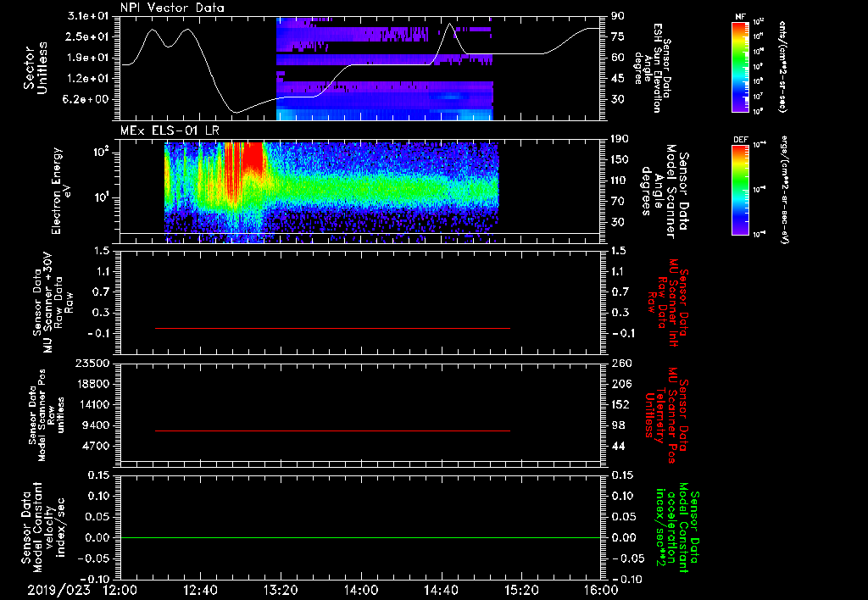This screenshot has height=600, width=868.
Task: Click the red line in the MU Scanner +30V panel
Action: 332,328
